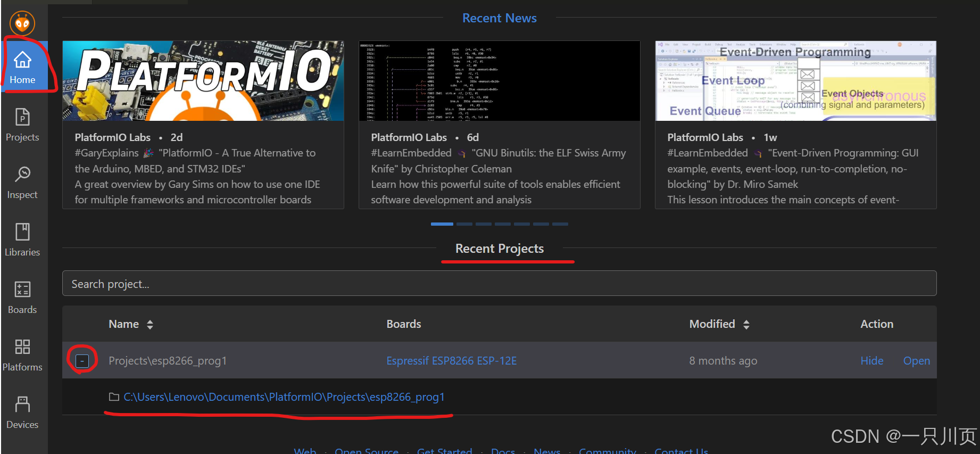Open the esp8266_prog1 project
980x454 pixels.
coord(916,361)
